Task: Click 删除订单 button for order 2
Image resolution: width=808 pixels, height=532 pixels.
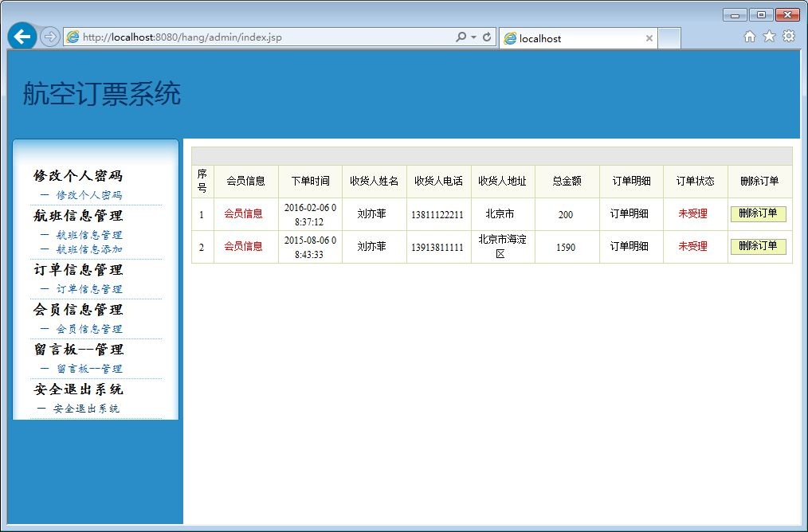Action: click(758, 246)
